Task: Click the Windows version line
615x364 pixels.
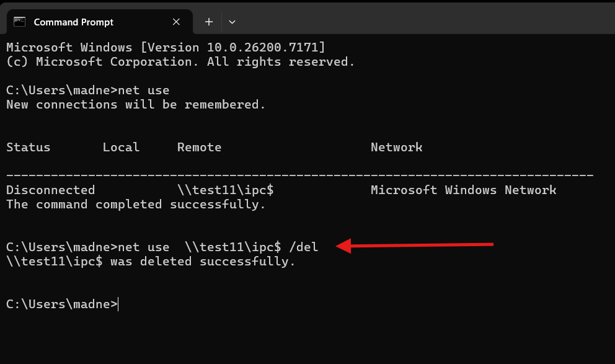Action: click(166, 48)
